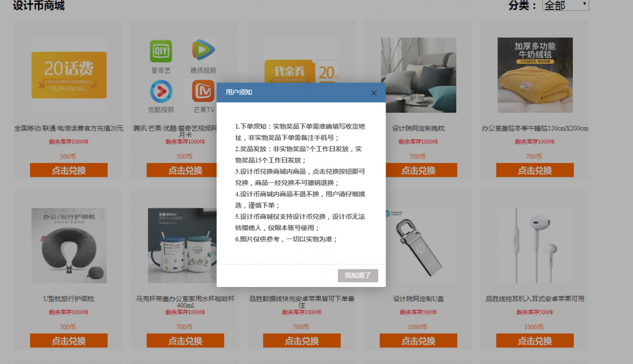The image size is (633, 364).
Task: Click 点击兑换 under 设计院网定制U盘
Action: coord(418,341)
